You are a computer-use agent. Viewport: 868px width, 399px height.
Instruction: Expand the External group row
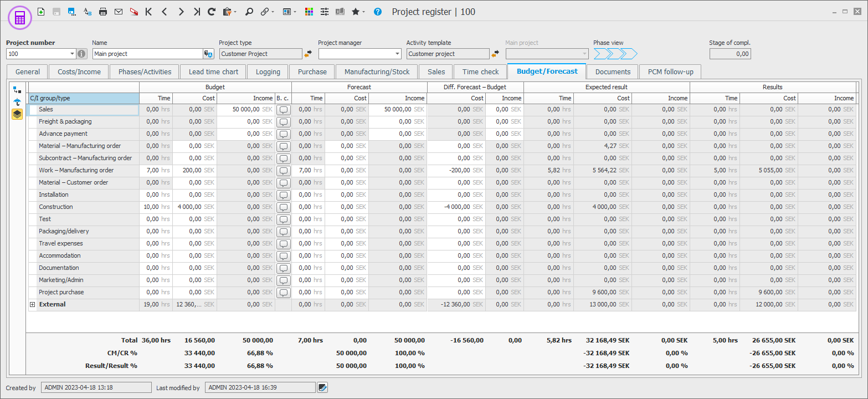[x=33, y=305]
